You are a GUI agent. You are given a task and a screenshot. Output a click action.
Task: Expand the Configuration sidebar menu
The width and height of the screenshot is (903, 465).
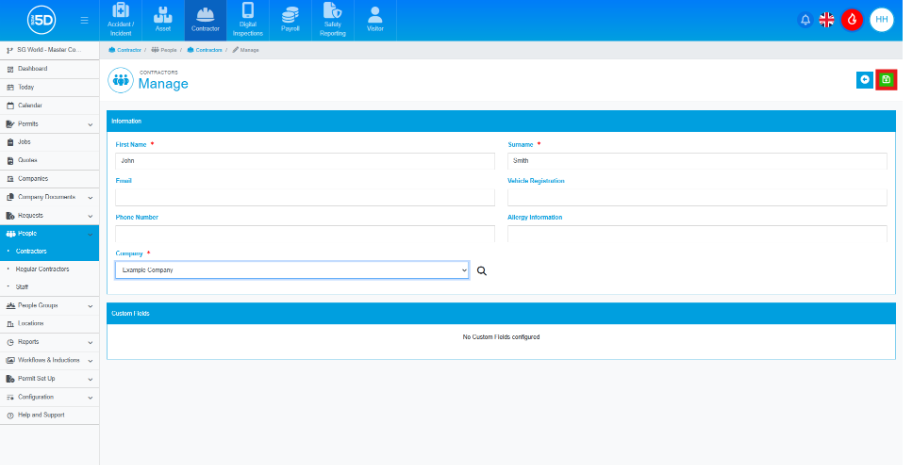pos(50,397)
